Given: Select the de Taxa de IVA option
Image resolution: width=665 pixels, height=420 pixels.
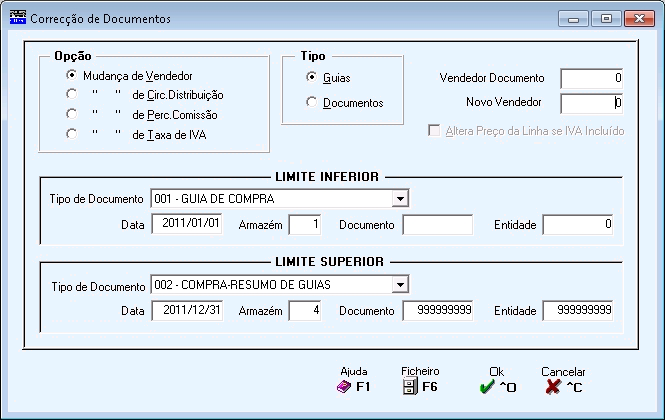Looking at the screenshot, I should pyautogui.click(x=72, y=134).
